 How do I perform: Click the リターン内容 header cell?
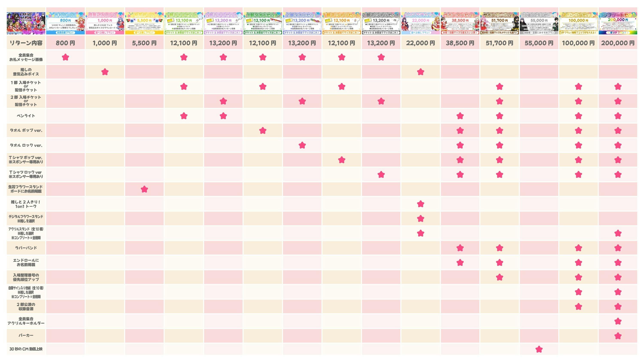point(26,43)
